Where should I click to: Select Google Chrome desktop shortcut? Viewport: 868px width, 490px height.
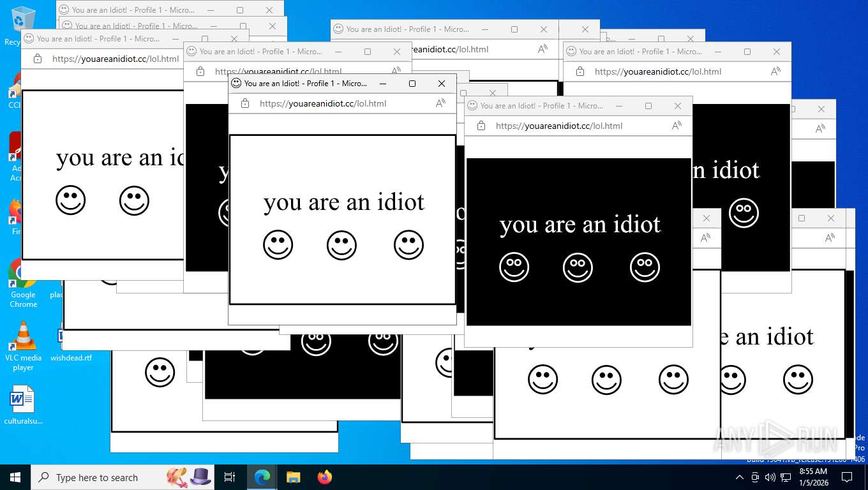pos(23,284)
